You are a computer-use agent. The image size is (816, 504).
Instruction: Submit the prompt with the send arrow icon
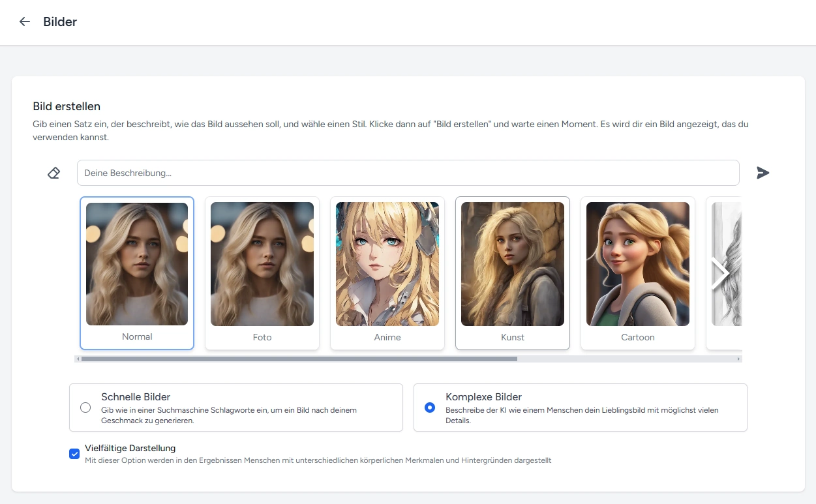point(763,173)
